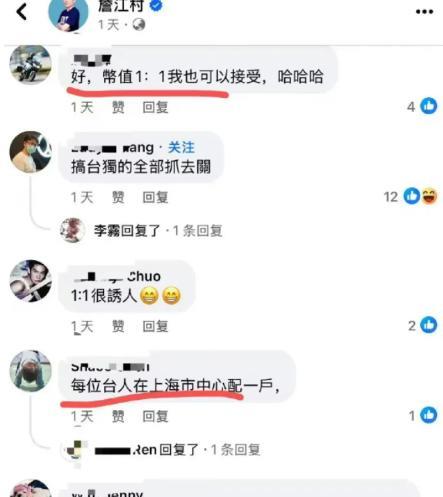The width and height of the screenshot is (443, 497).
Task: Open the Chuo commenter's avatar
Action: [30, 281]
